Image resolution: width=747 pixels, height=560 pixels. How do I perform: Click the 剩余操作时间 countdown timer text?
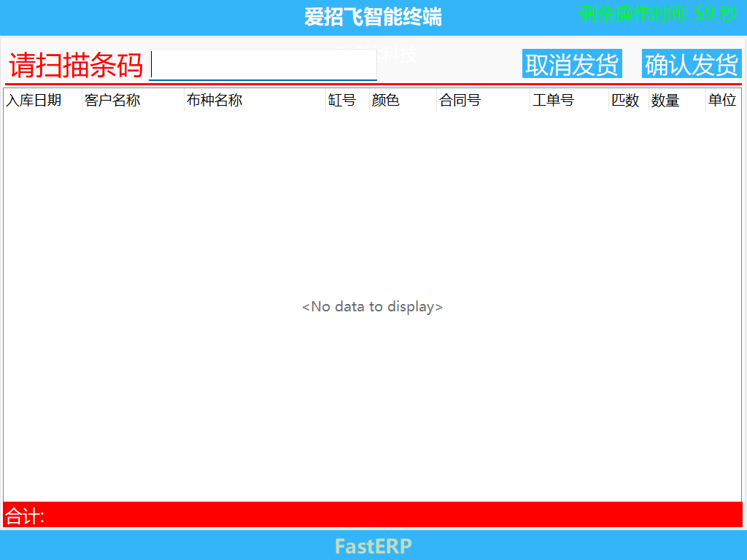656,12
